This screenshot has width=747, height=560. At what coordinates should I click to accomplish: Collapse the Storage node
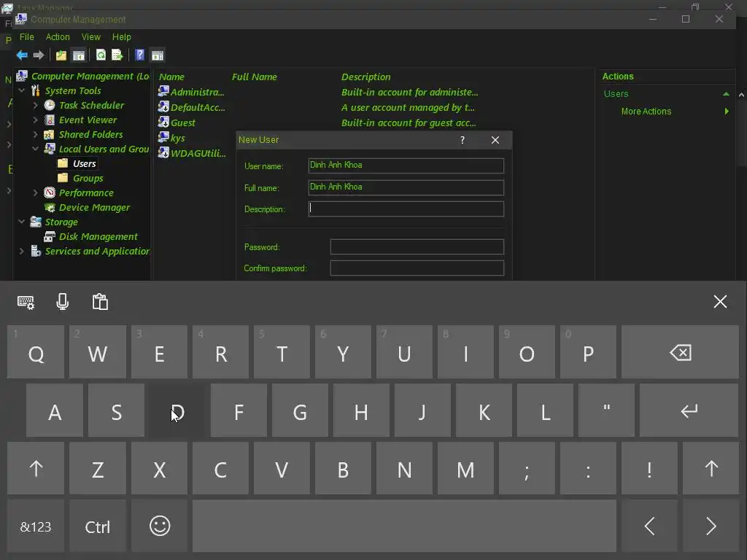pos(21,222)
